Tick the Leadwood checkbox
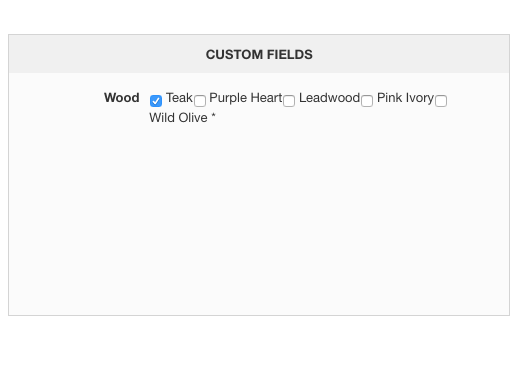The width and height of the screenshot is (517, 373). [289, 101]
